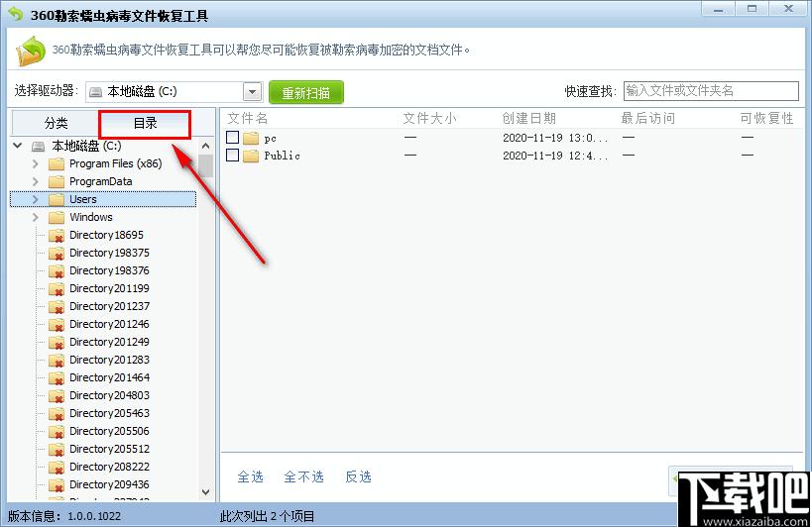Click the pc folder icon in file list

click(x=251, y=138)
